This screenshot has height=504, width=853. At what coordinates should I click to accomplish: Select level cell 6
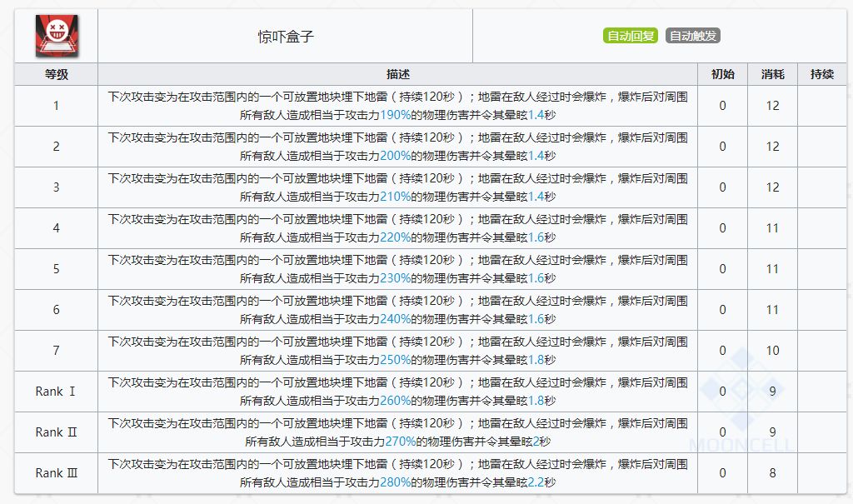[x=56, y=310]
